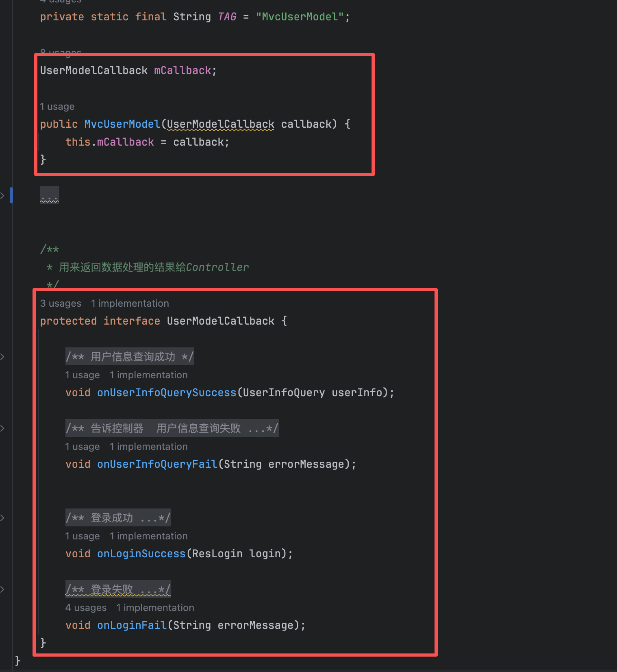Expand the 告诉控制器 comment fold arrow
617x672 pixels.
2,428
